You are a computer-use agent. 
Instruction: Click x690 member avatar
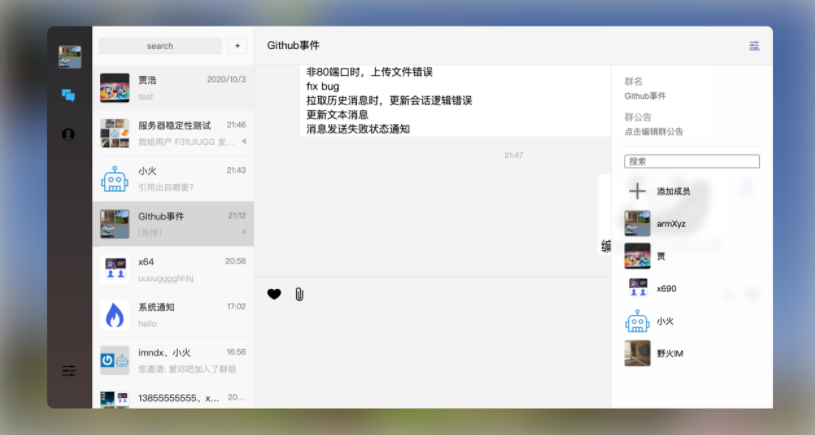pos(637,288)
